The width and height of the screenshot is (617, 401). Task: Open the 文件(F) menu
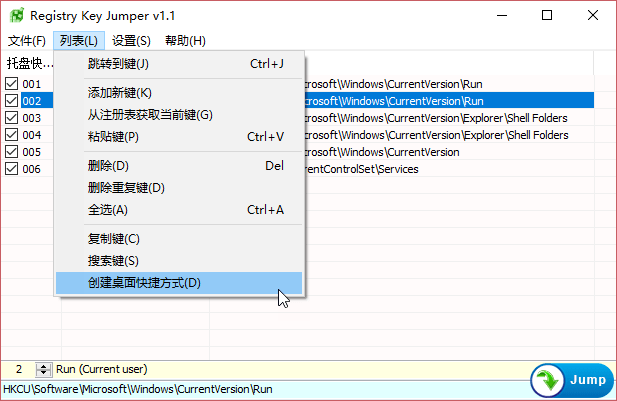pyautogui.click(x=27, y=41)
